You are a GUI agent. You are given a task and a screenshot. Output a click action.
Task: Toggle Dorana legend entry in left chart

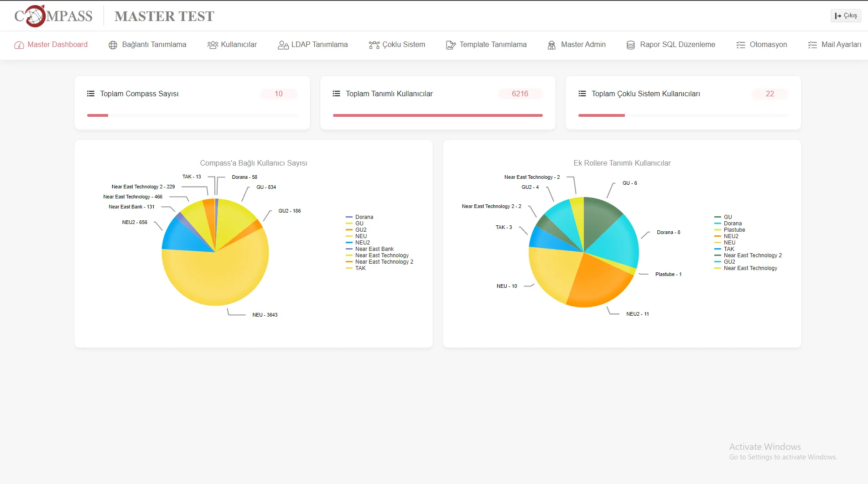pos(364,217)
